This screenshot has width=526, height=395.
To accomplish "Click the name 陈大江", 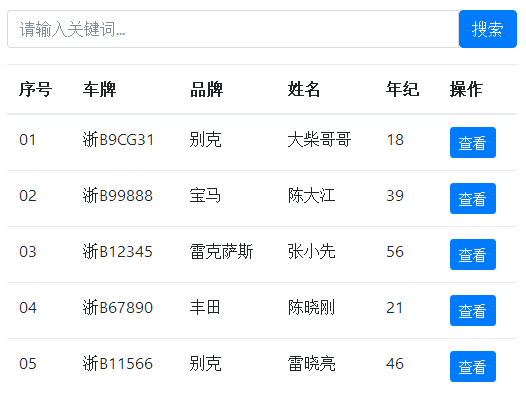I will [311, 196].
